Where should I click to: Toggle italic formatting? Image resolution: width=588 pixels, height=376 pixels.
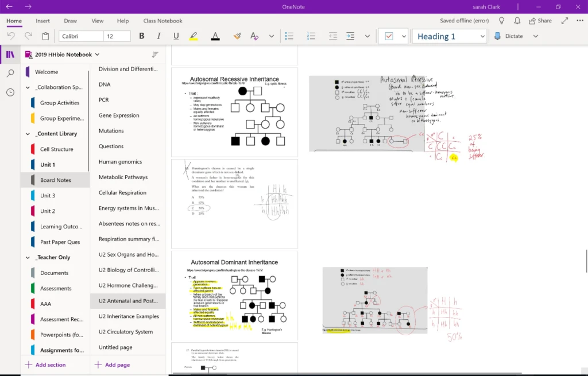tap(159, 36)
